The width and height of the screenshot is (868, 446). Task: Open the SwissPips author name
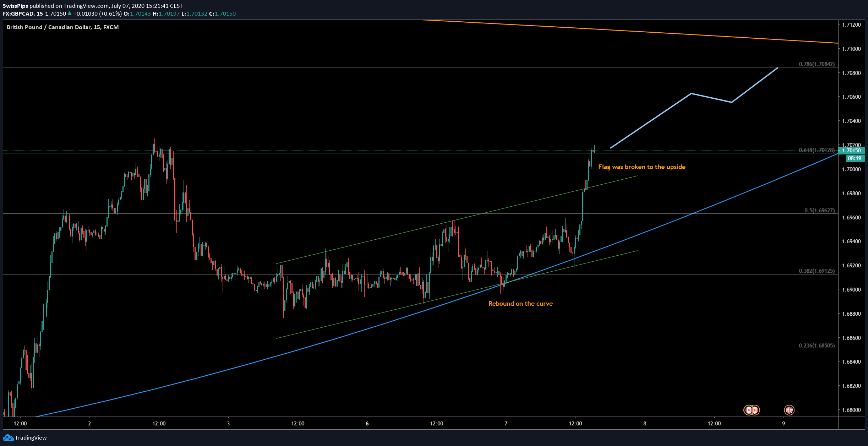click(15, 6)
